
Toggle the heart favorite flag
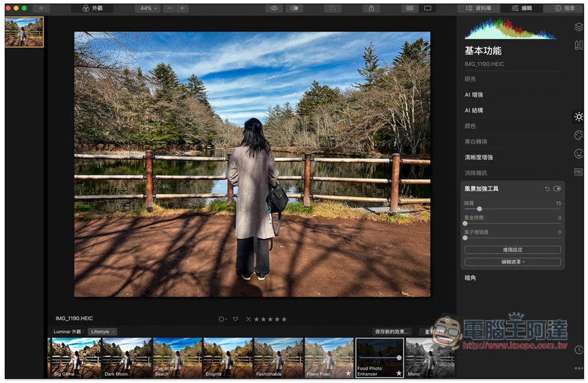click(236, 320)
